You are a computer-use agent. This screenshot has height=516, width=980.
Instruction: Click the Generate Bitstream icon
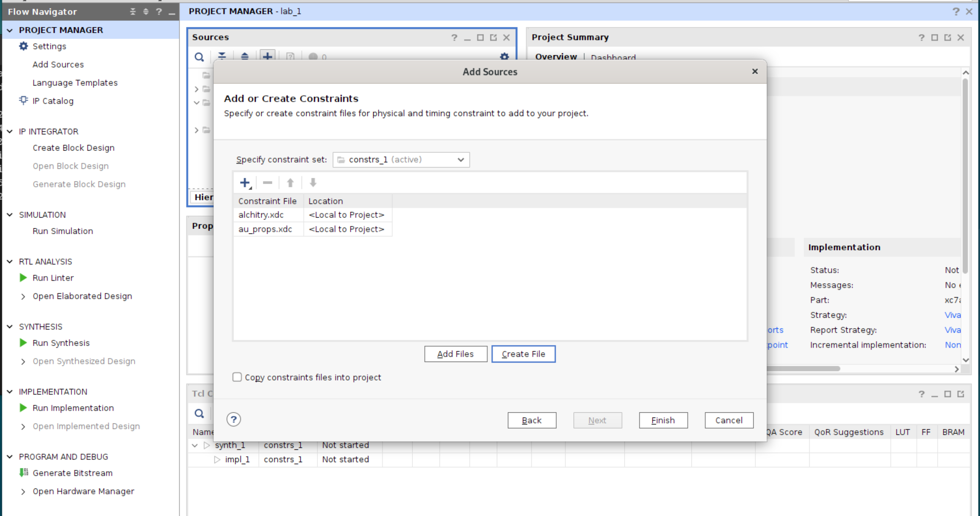[23, 472]
